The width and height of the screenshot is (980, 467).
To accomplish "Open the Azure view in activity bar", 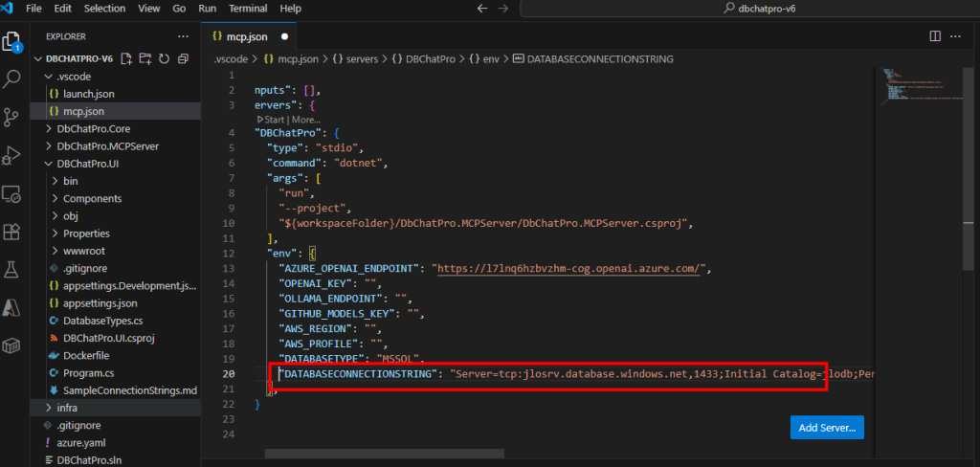I will click(11, 307).
